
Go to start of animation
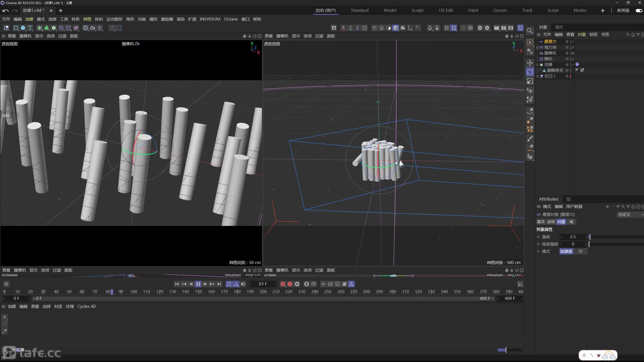(x=177, y=284)
